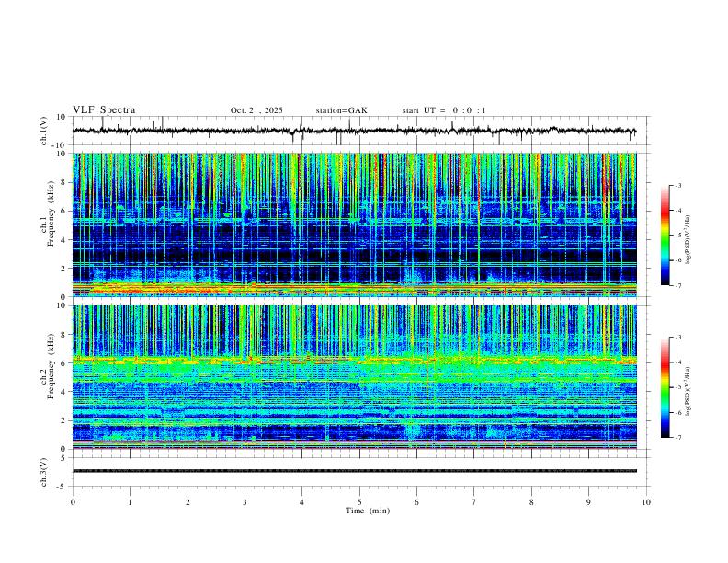
Task: Click the "-7" tick on ch.2 colorbar
Action: [677, 437]
